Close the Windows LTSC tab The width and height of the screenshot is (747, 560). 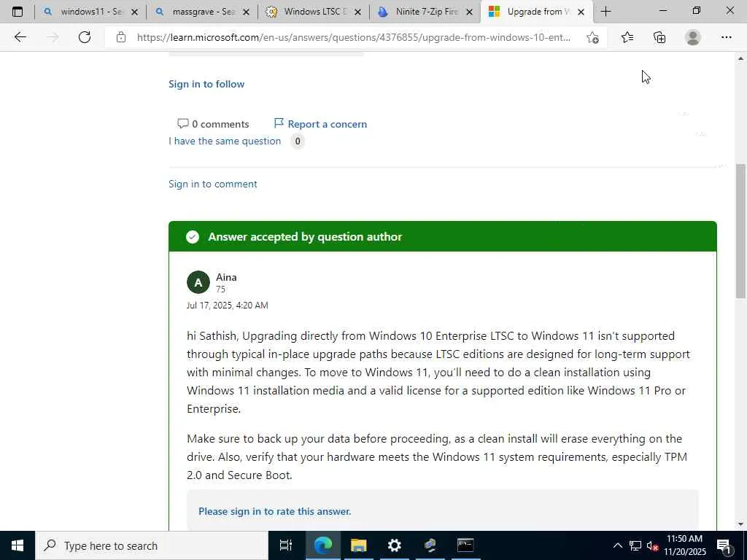tap(357, 12)
